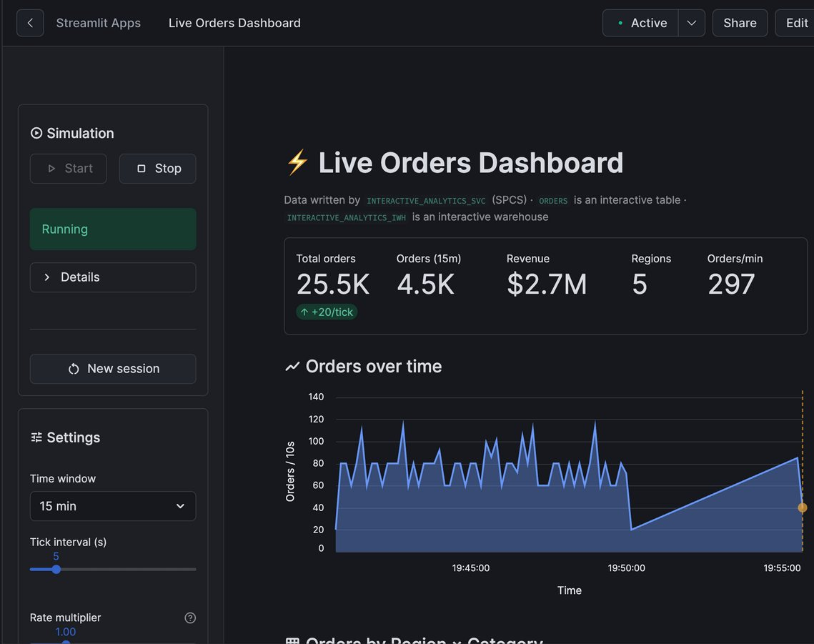Click the 19:50:00 time axis label
Screen dimensions: 814x644
626,568
